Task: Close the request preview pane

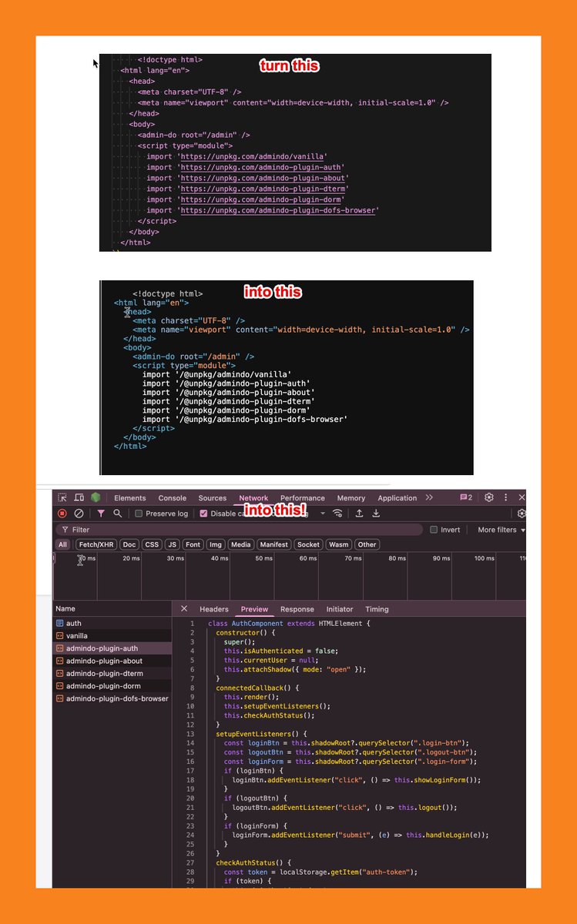Action: click(184, 609)
